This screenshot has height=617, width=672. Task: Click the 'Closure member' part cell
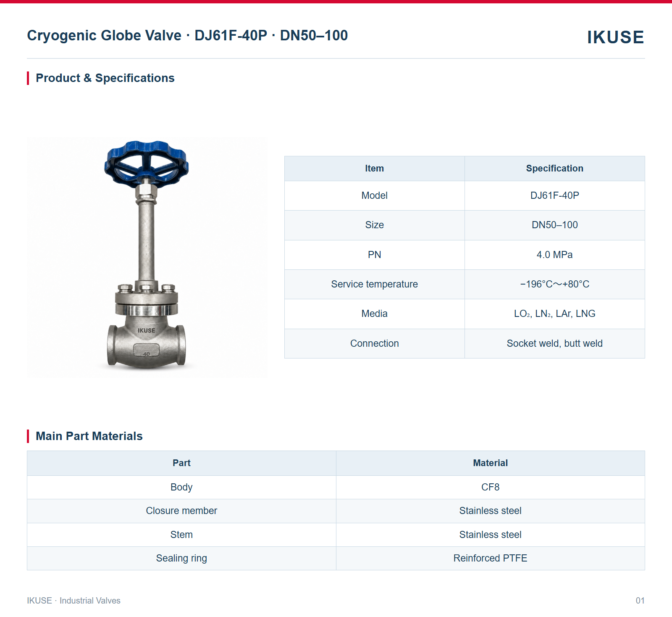point(181,511)
